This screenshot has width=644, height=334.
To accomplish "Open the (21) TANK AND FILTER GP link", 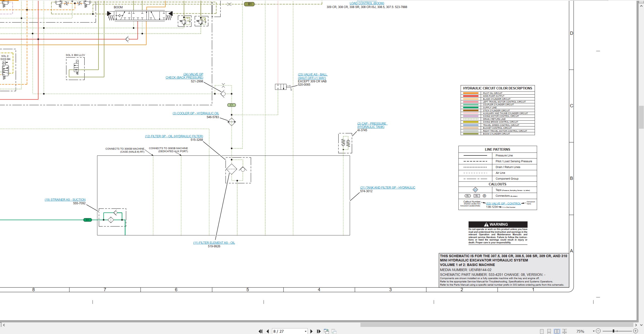I will [x=388, y=188].
